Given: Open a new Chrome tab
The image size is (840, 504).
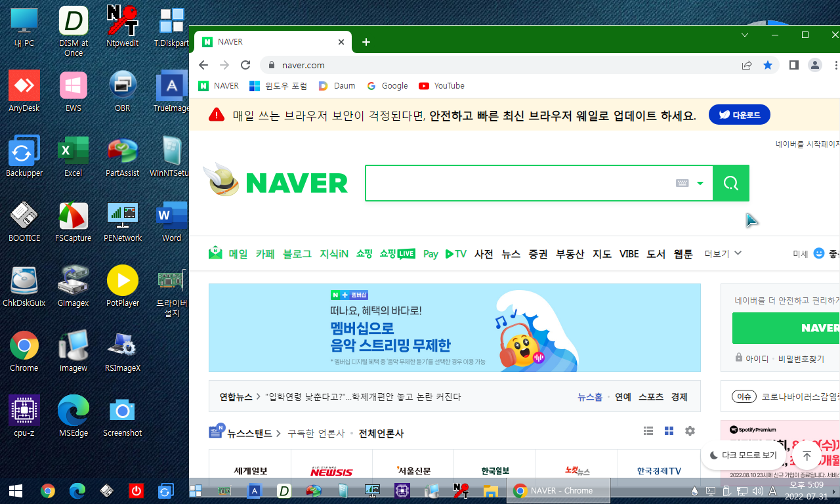Looking at the screenshot, I should click(366, 42).
